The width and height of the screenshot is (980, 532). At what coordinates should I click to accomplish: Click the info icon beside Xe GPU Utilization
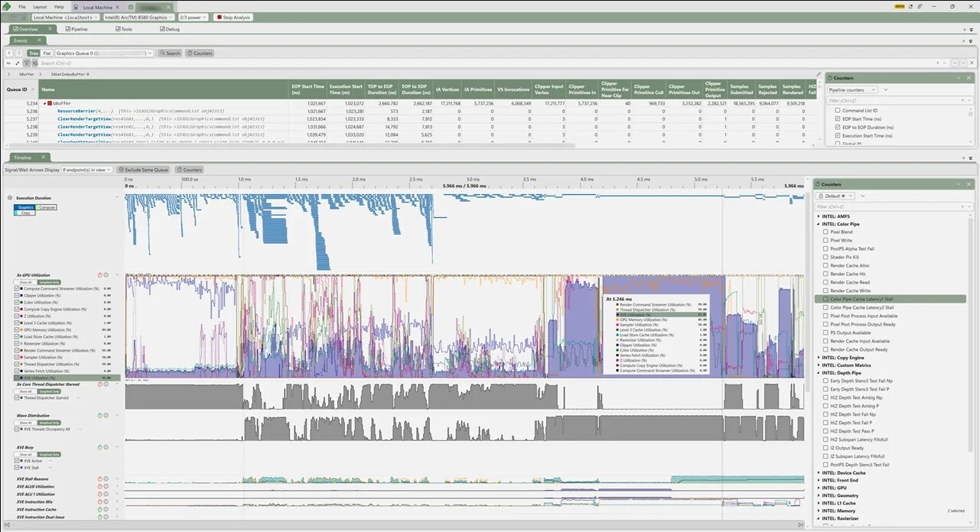[106, 274]
